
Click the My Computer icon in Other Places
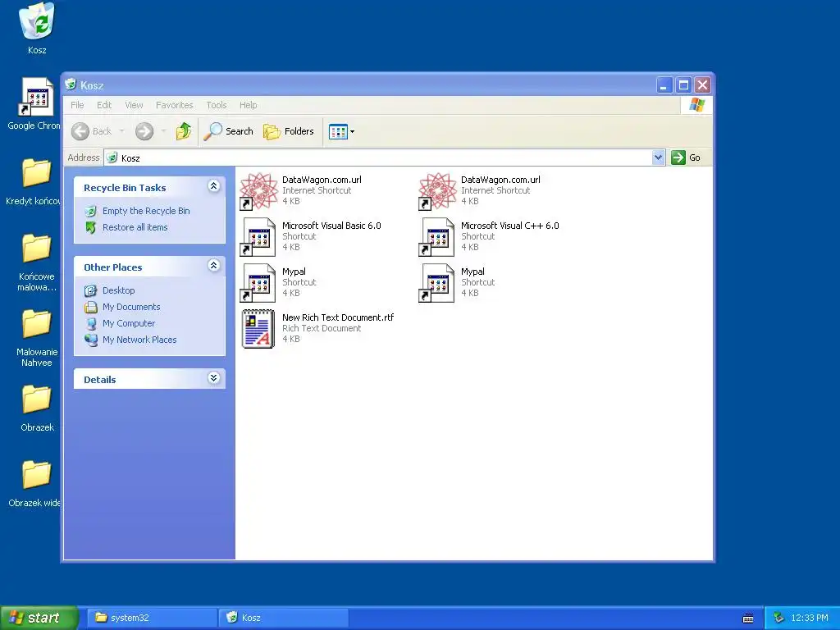[x=91, y=323]
